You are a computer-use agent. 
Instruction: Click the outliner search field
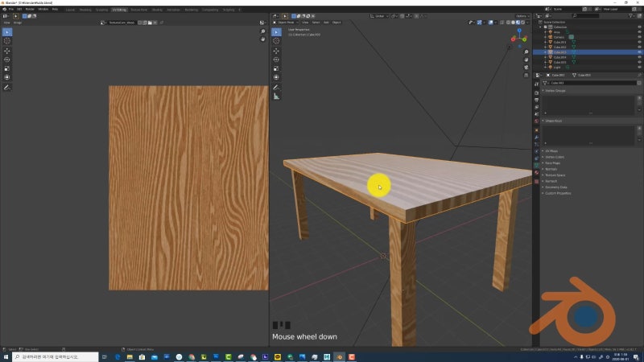pyautogui.click(x=587, y=15)
